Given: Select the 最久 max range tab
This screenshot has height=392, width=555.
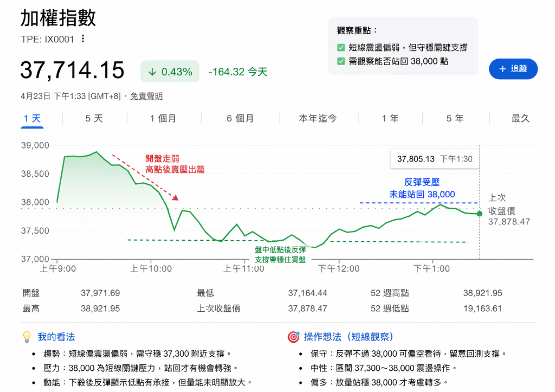Looking at the screenshot, I should 520,118.
